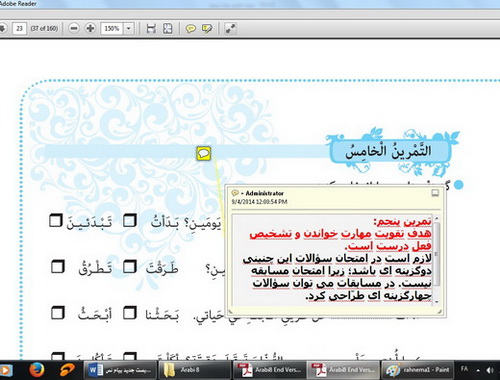Check the box beside تَطرُقُ
The width and height of the screenshot is (500, 380).
[58, 267]
